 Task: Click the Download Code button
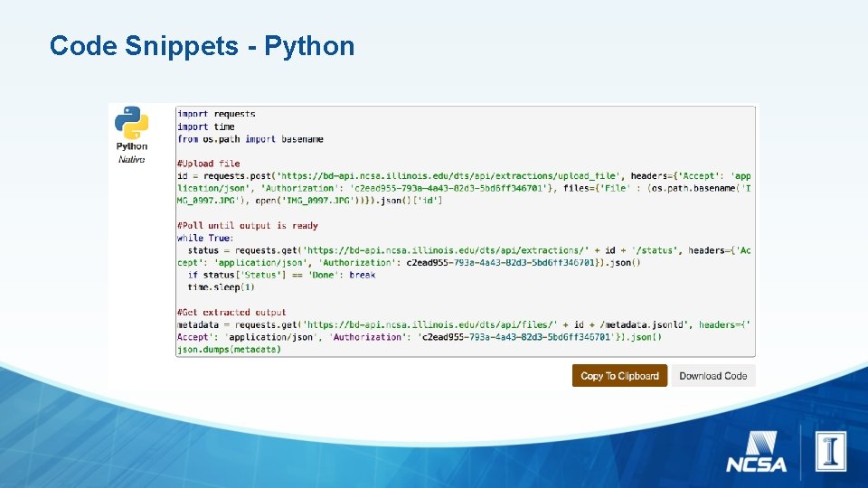pyautogui.click(x=713, y=376)
